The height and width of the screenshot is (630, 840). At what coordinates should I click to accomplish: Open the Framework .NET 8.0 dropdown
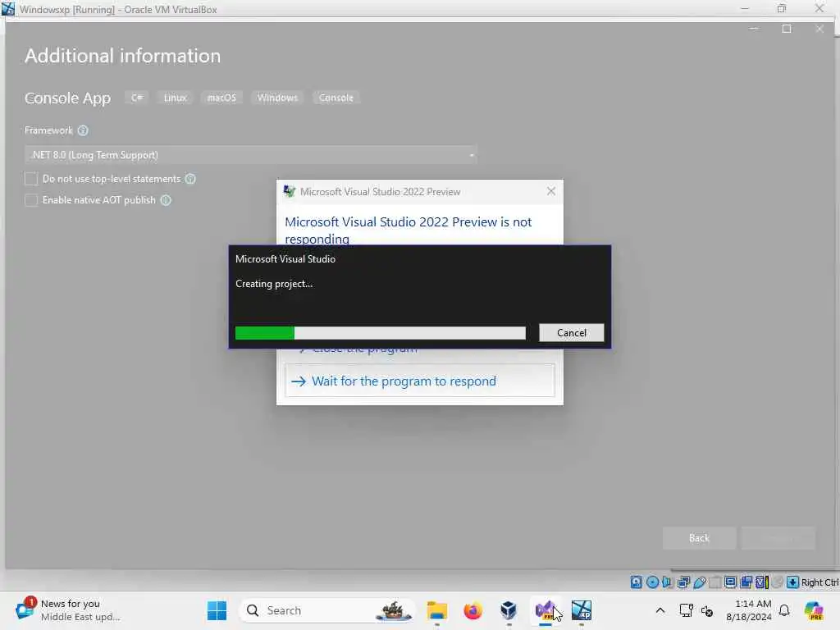pyautogui.click(x=251, y=155)
